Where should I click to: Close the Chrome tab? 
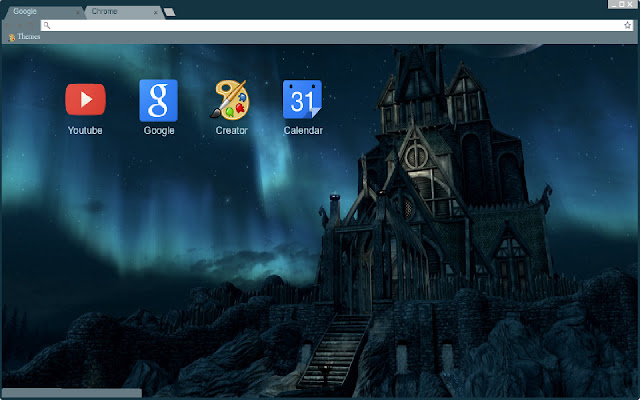[x=156, y=13]
